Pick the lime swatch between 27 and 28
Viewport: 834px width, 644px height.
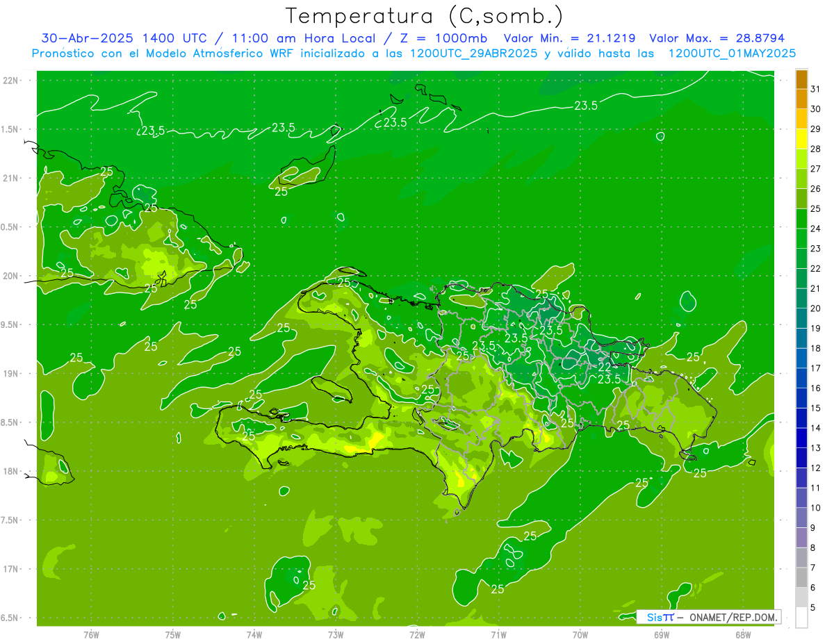pyautogui.click(x=801, y=158)
